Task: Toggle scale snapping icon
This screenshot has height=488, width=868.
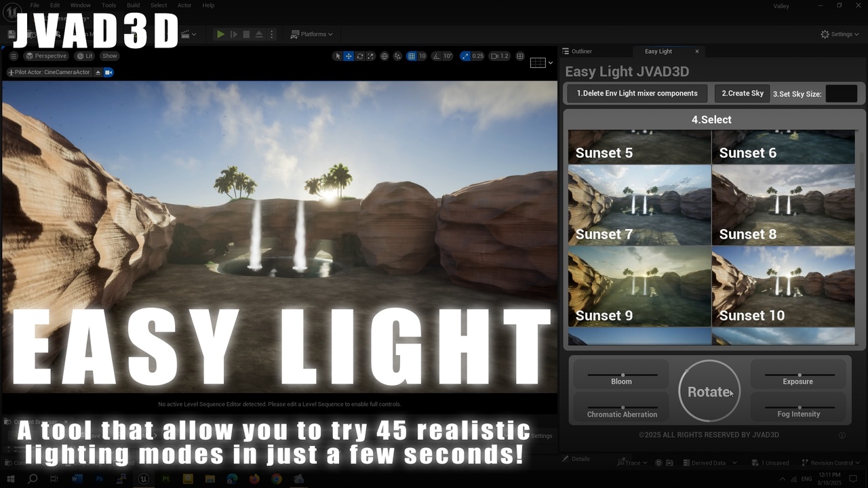Action: click(x=465, y=56)
